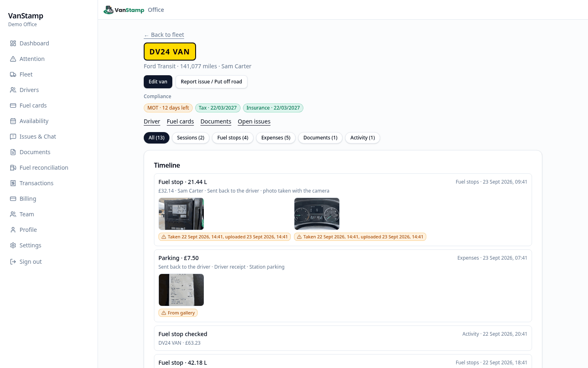The height and width of the screenshot is (368, 588).
Task: Jump to the Open issues section link
Action: pos(254,121)
